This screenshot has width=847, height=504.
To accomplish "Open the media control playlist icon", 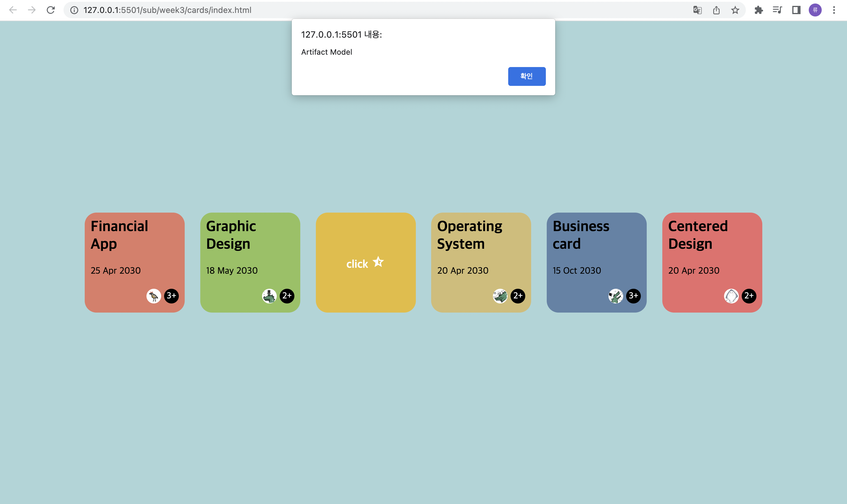I will [777, 10].
